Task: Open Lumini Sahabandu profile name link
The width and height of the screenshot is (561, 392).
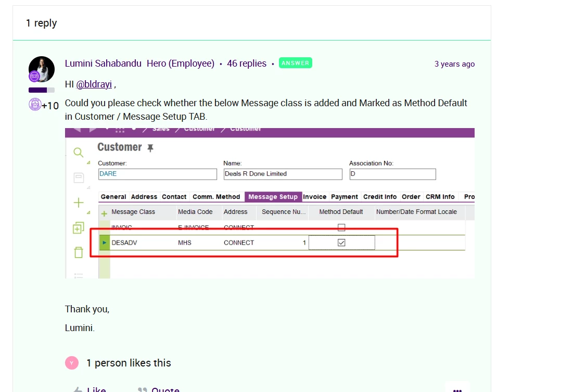Action: click(x=103, y=64)
